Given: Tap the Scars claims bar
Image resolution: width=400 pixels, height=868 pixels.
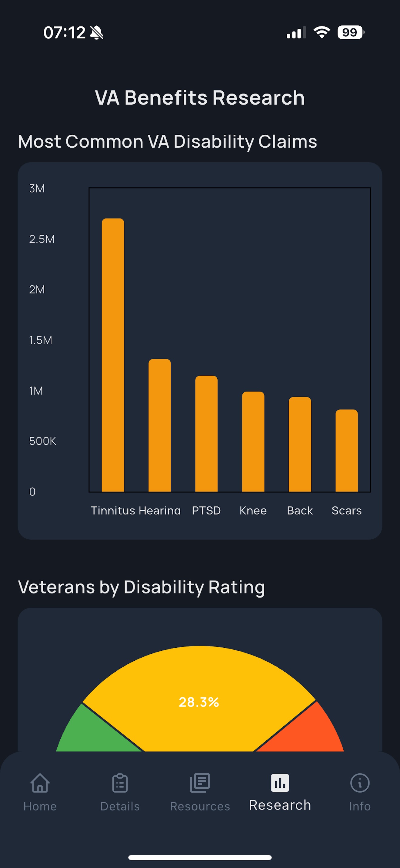Looking at the screenshot, I should coord(346,451).
